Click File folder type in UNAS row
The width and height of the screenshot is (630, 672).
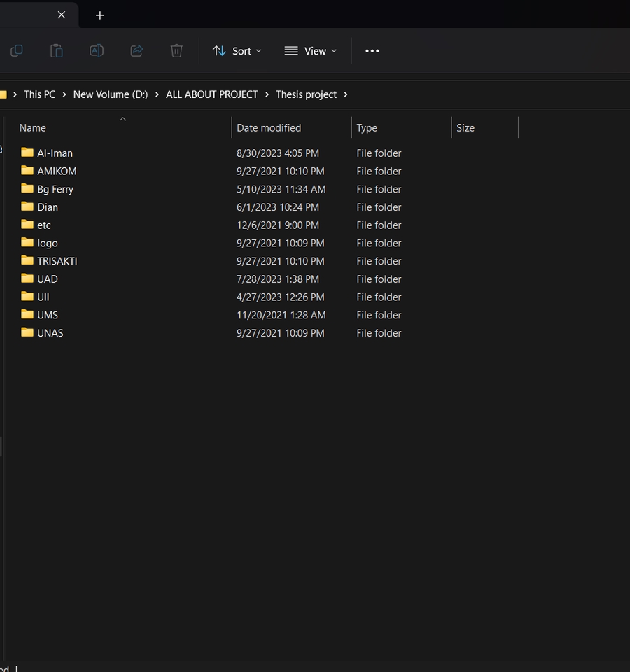379,333
